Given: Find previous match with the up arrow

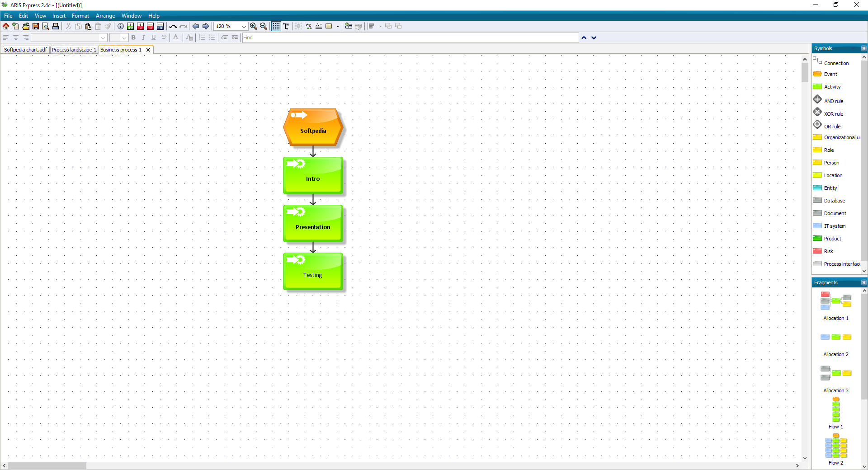Looking at the screenshot, I should [584, 38].
